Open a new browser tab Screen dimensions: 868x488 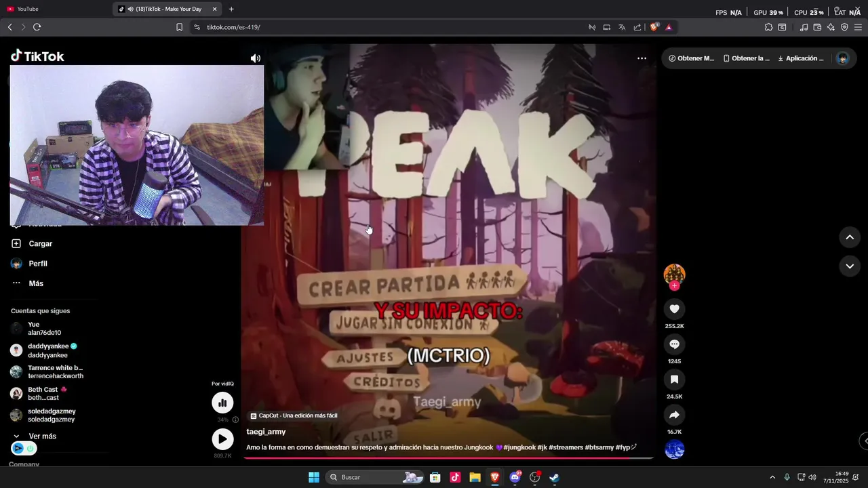[231, 9]
